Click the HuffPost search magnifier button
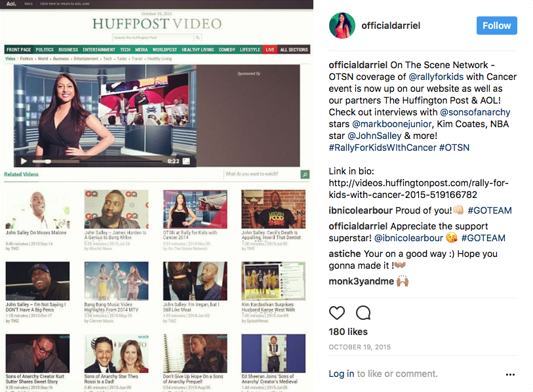Image resolution: width=533 pixels, height=392 pixels. coord(197,37)
